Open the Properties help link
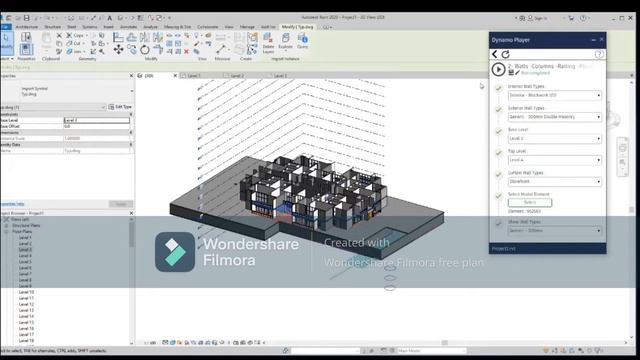 [x=12, y=204]
